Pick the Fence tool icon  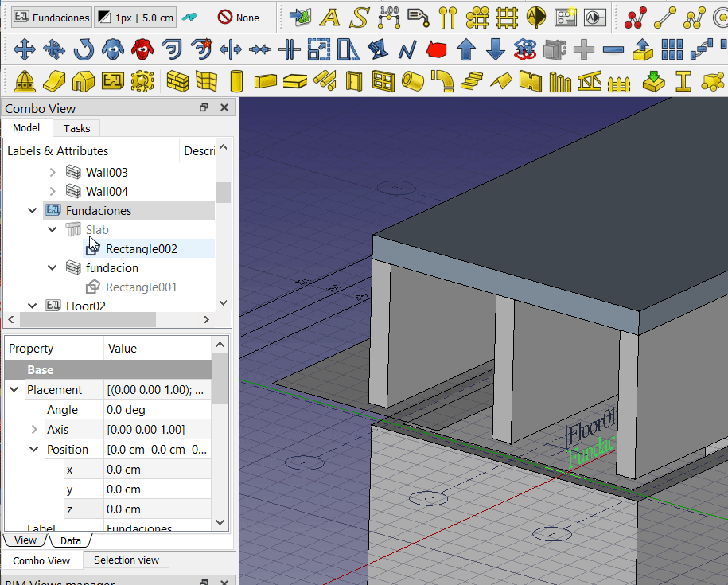(618, 80)
